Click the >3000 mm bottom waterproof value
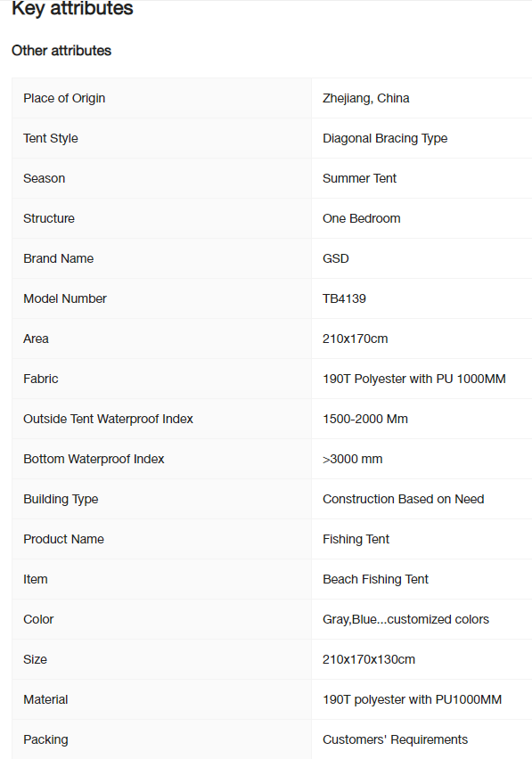The width and height of the screenshot is (532, 759). tap(352, 459)
